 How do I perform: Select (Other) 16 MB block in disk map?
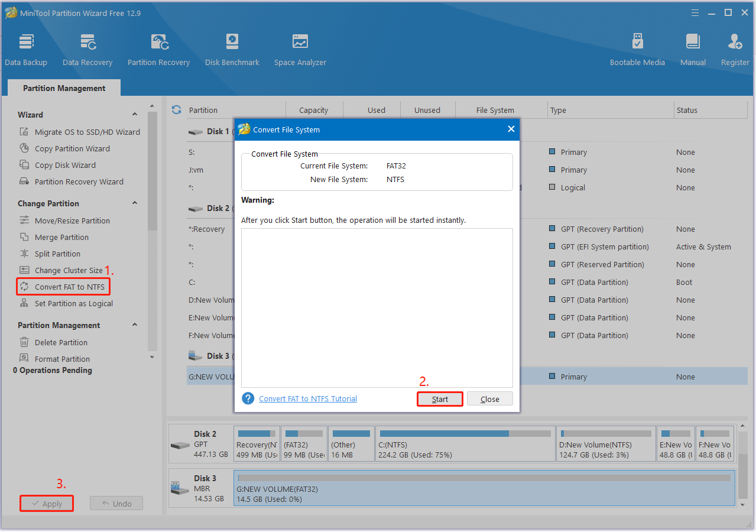point(351,444)
